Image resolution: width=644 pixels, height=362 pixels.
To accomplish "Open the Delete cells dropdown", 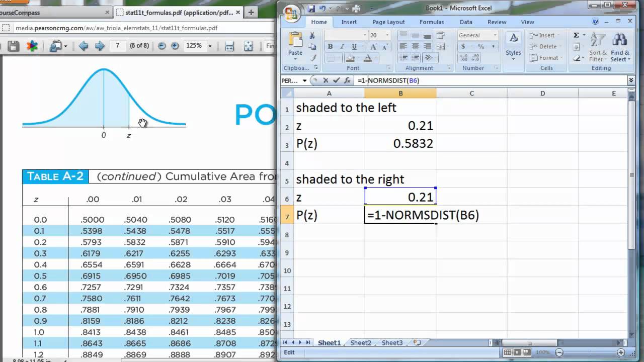I will click(544, 47).
